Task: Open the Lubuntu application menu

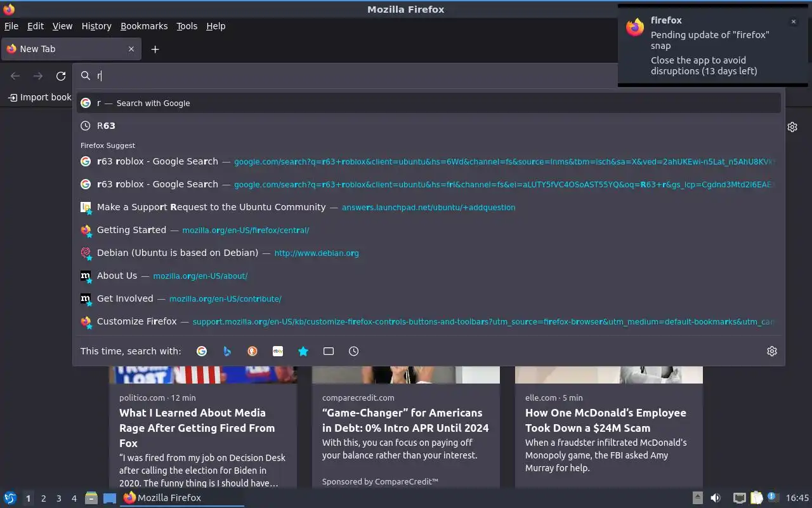Action: point(10,498)
